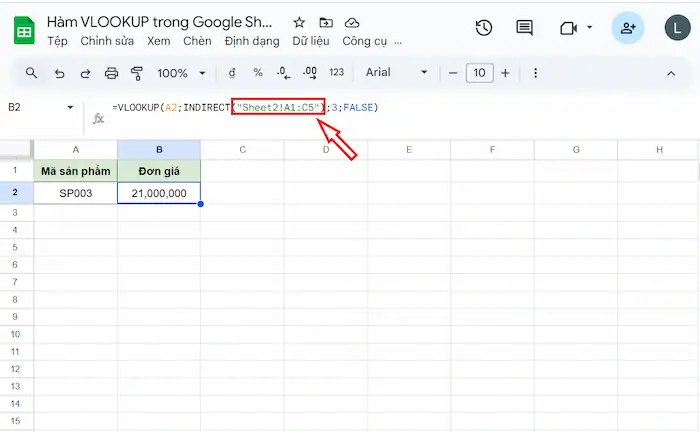Click the font size field showing 10
The height and width of the screenshot is (432, 700).
tap(480, 73)
